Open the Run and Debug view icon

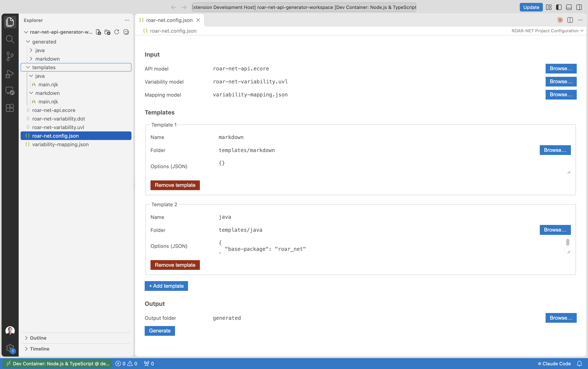(x=10, y=73)
